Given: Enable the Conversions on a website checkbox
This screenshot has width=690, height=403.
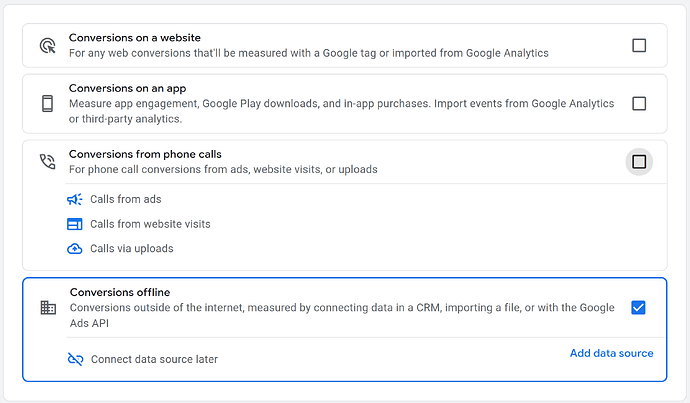Looking at the screenshot, I should [x=639, y=45].
